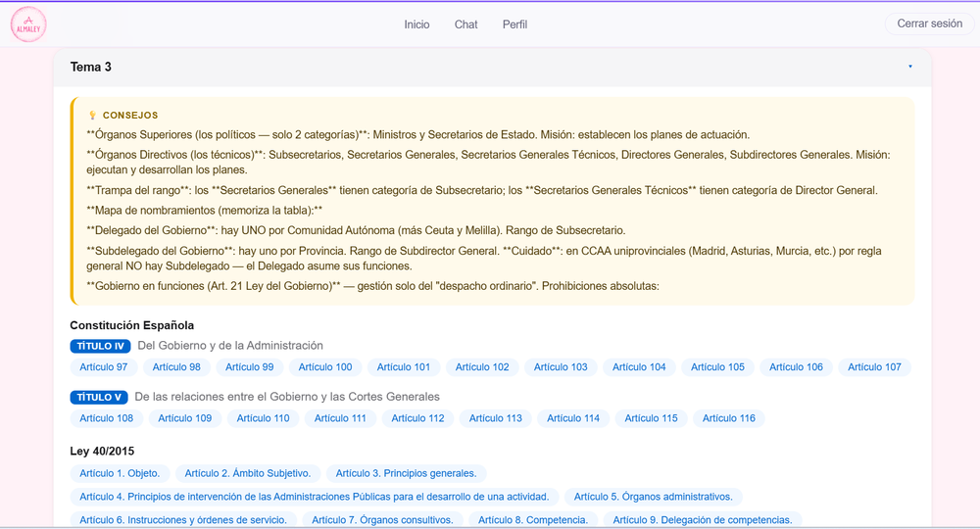980x529 pixels.
Task: Open Artículo 112 chip
Action: 417,418
